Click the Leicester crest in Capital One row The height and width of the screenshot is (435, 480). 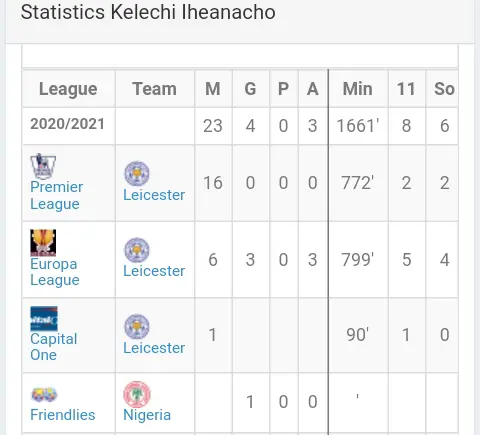coord(137,326)
